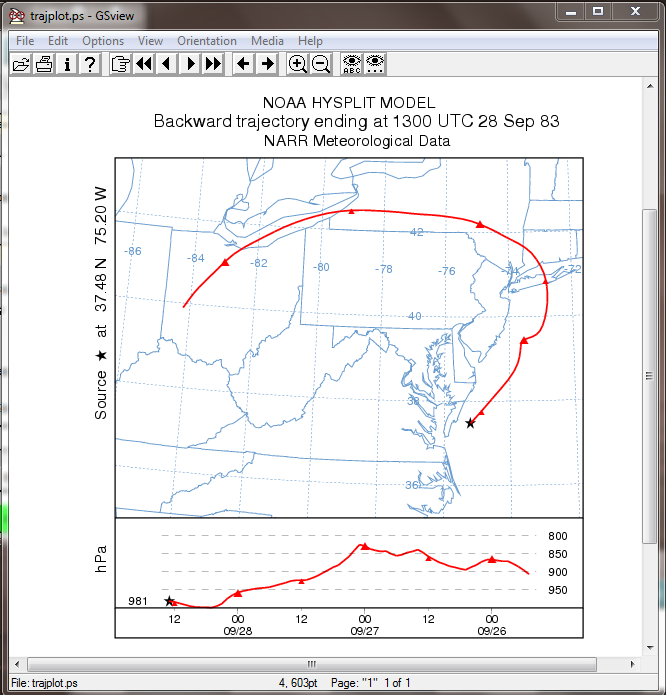Screen dimensions: 666x695
Task: Click the vertical 'Source at 37.48 N 75.20 W' label
Action: point(101,303)
